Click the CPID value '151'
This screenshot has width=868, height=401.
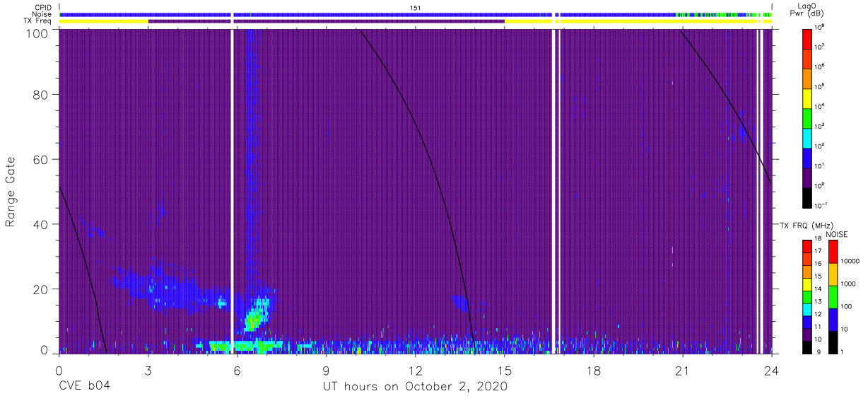pyautogui.click(x=416, y=8)
